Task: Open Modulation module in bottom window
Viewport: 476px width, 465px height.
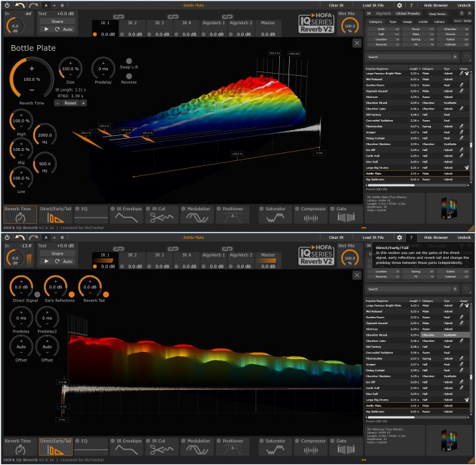Action: (197, 446)
